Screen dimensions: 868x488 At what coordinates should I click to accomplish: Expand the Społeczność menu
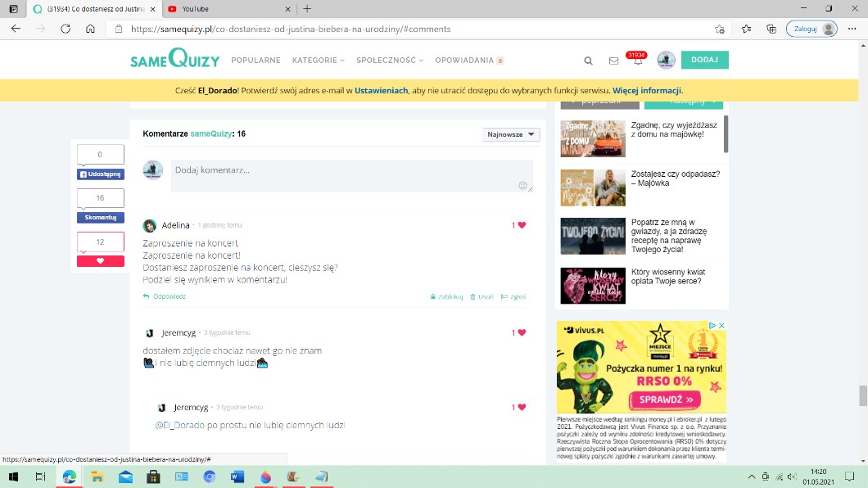(389, 61)
